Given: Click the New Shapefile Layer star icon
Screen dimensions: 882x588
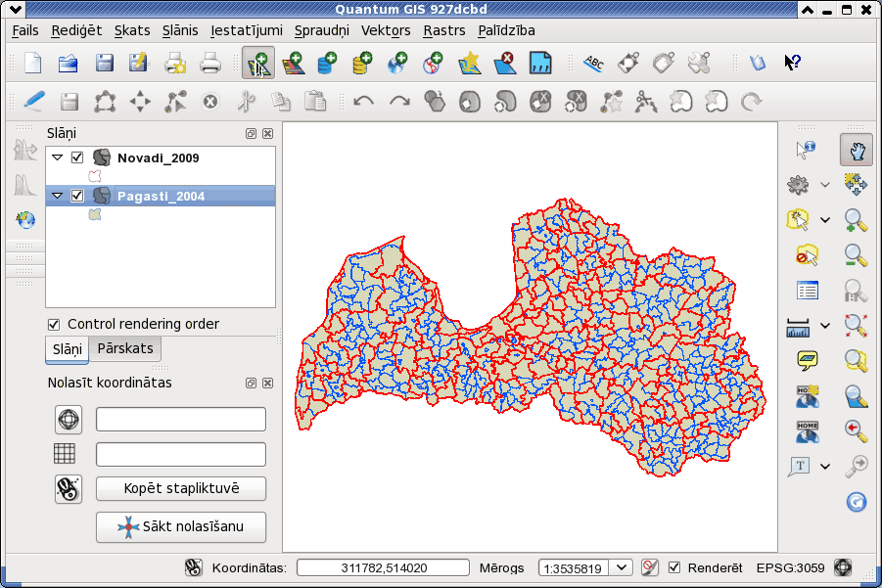Looking at the screenshot, I should (x=469, y=63).
